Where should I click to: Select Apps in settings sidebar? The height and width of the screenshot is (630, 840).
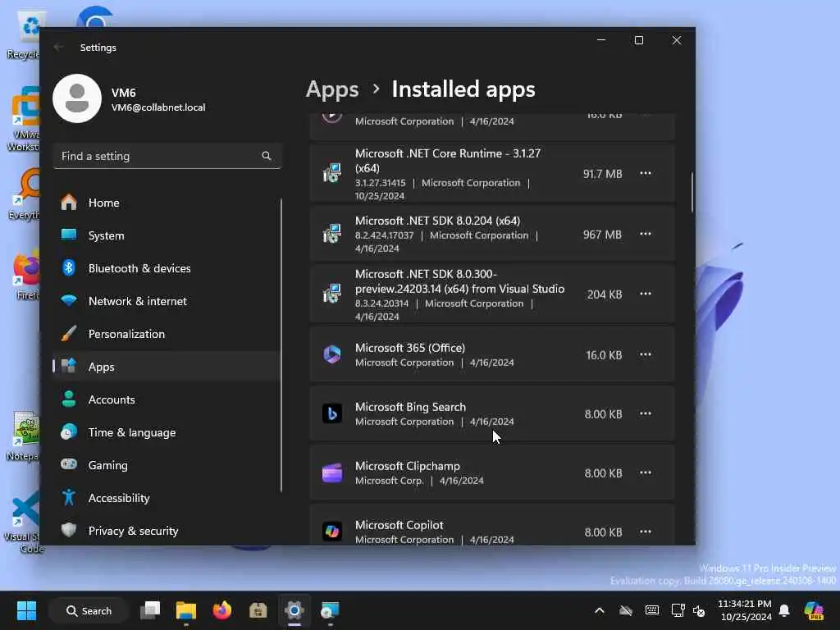click(166, 367)
